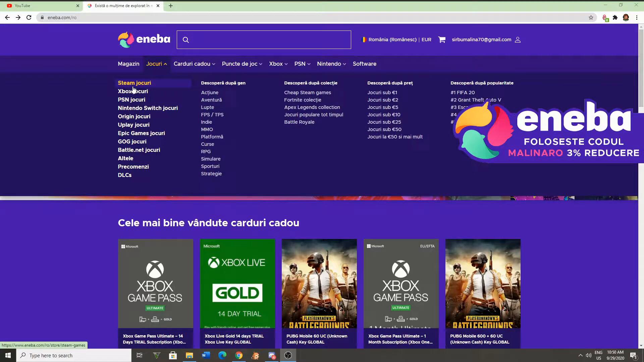644x362 pixels.
Task: Open the new tab plus button
Action: [x=171, y=6]
